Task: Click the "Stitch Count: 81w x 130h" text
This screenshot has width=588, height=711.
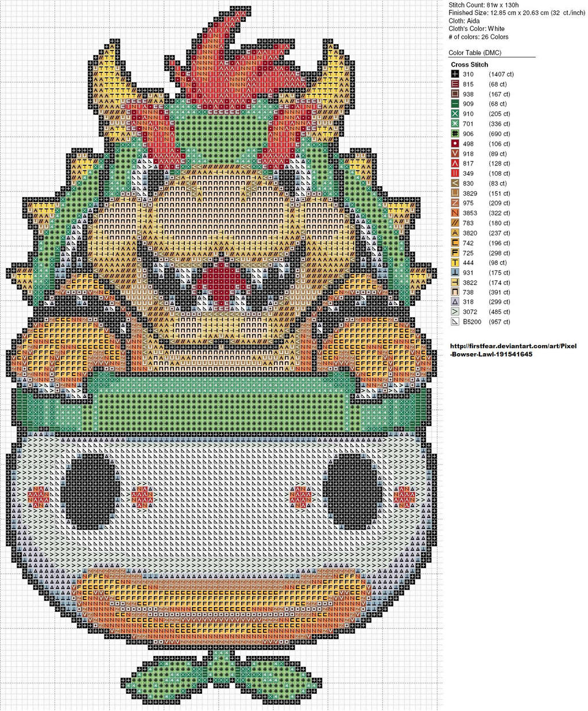Action: tap(483, 5)
